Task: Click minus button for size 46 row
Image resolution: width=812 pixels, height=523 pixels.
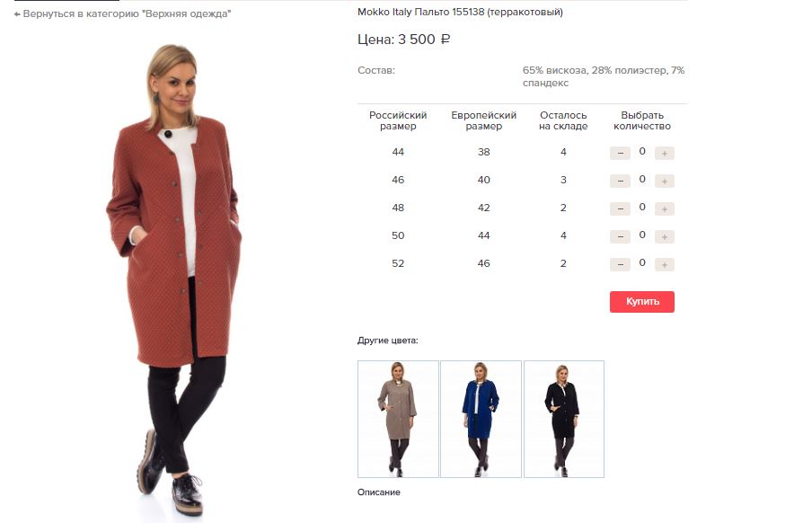Action: tap(620, 181)
